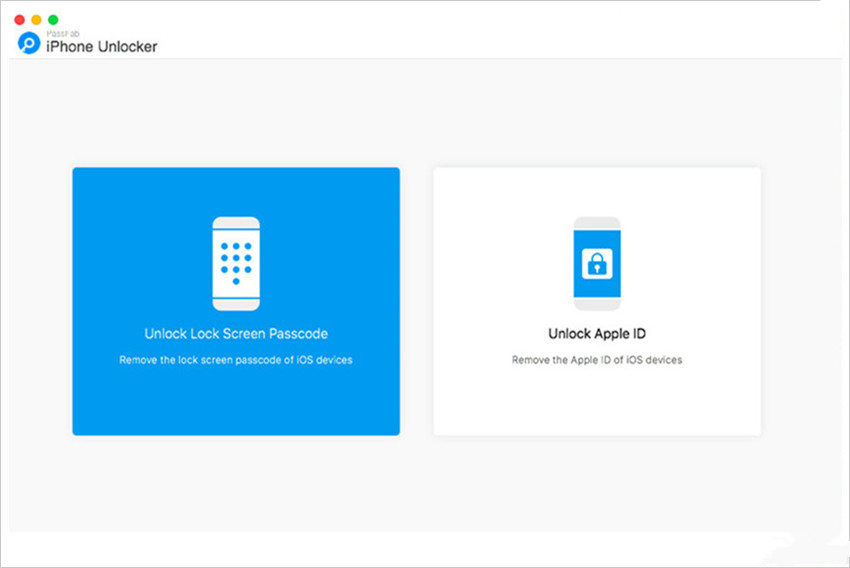Click "Remove the Apple ID of iOS devices"
Viewport: 850px width, 568px height.
click(597, 360)
